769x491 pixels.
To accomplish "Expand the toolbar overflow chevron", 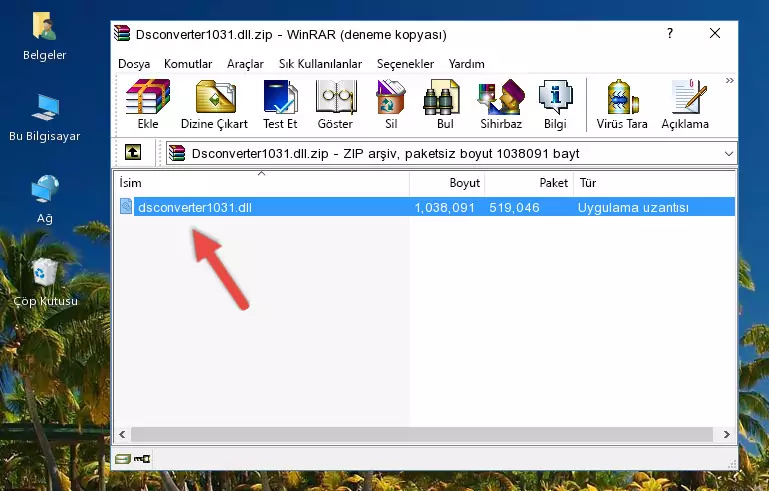I will (730, 80).
